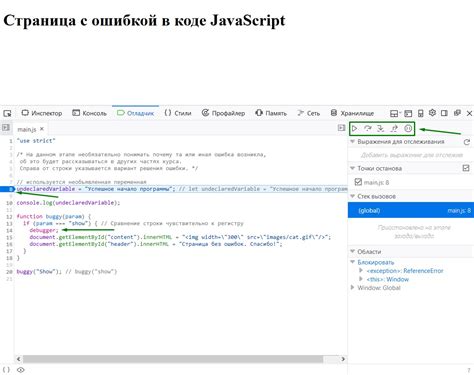The width and height of the screenshot is (474, 375).
Task: Pretty print source with {} icon
Action: [6, 370]
